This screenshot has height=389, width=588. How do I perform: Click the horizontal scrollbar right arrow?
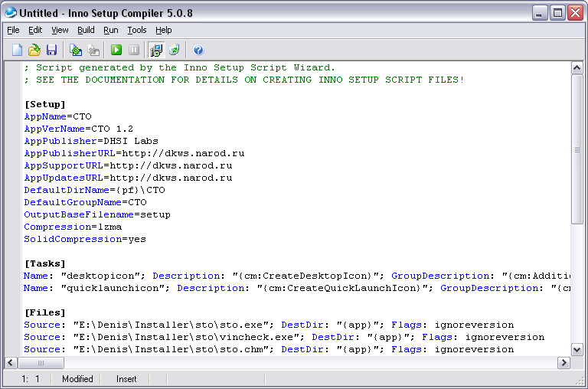(x=563, y=363)
